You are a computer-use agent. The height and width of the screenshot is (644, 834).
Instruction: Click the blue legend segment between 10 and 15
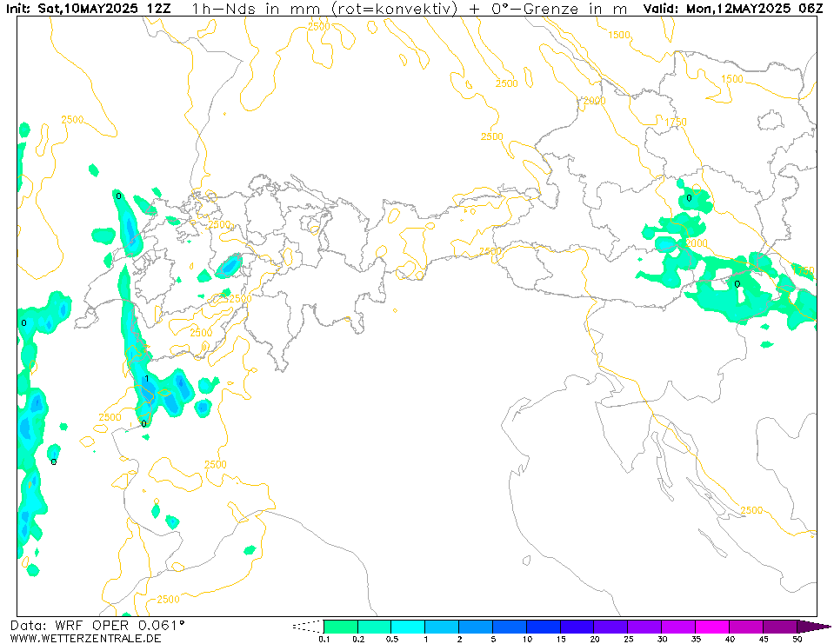pos(543,627)
